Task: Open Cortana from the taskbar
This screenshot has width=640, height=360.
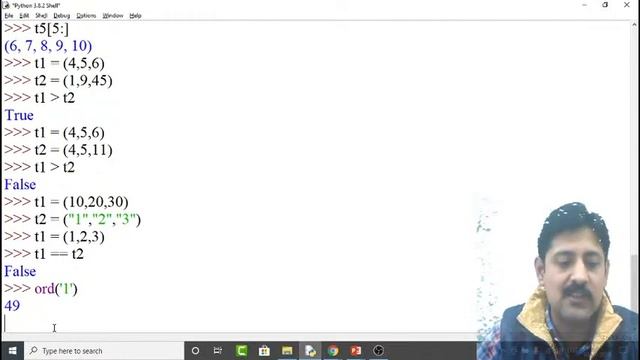Action: tap(195, 351)
